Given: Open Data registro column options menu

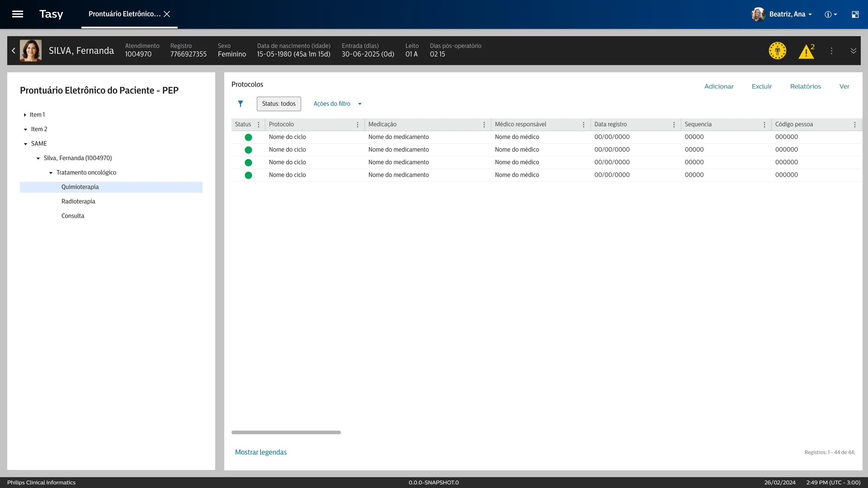Looking at the screenshot, I should click(x=674, y=124).
